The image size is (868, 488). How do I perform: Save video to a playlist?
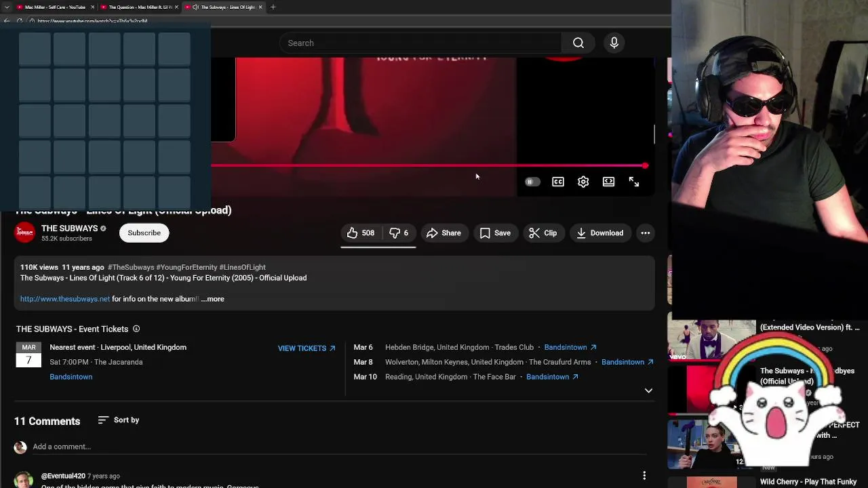(495, 233)
